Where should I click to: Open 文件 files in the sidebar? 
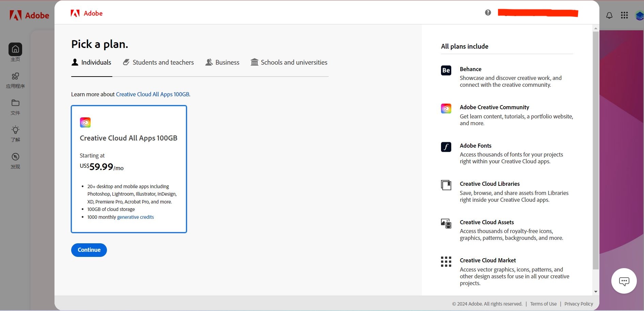[15, 107]
